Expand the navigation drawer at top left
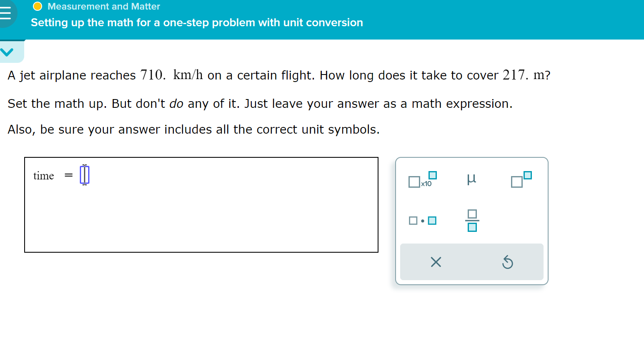 pyautogui.click(x=5, y=13)
